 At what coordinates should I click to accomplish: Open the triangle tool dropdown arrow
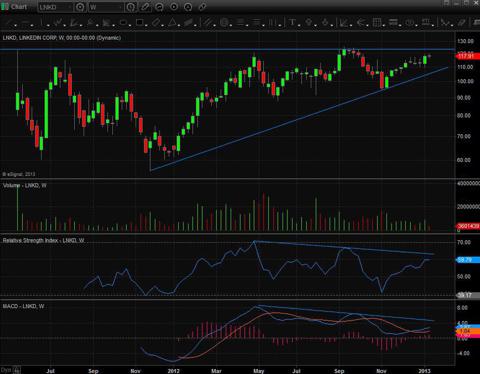179,25
